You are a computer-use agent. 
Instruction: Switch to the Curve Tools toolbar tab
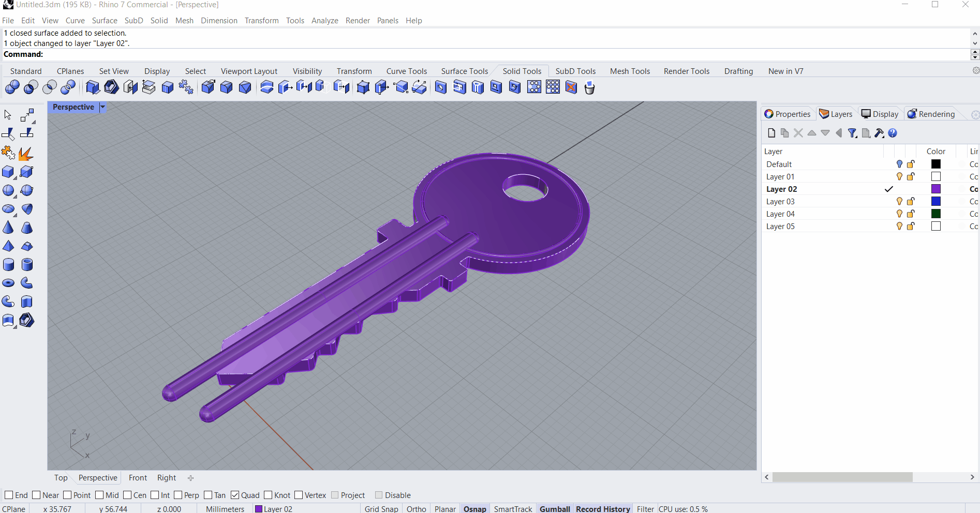coord(406,71)
